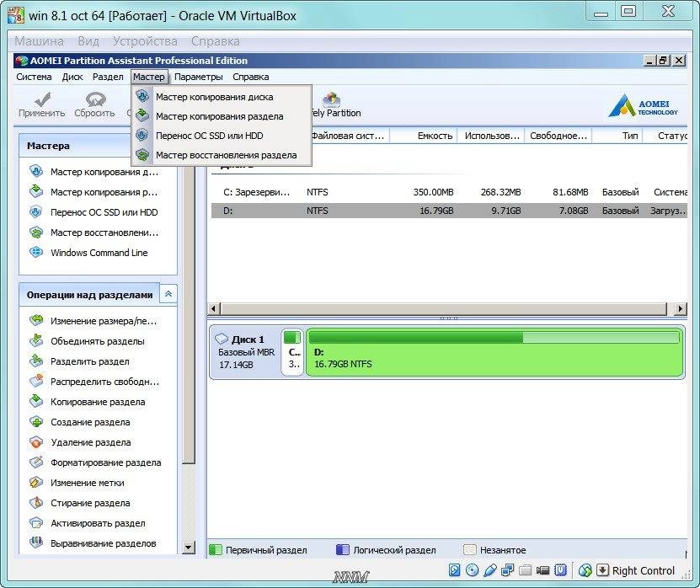Image resolution: width=700 pixels, height=588 pixels.
Task: Open the VirtualBox Устройства menu
Action: tap(145, 41)
